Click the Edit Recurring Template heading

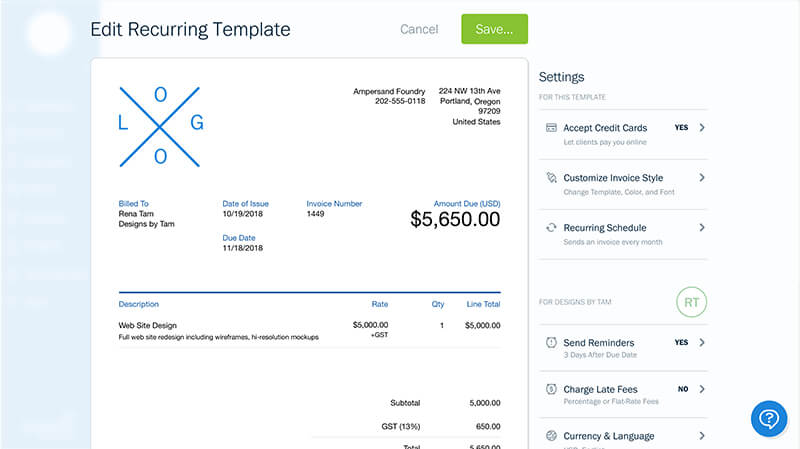(x=190, y=30)
